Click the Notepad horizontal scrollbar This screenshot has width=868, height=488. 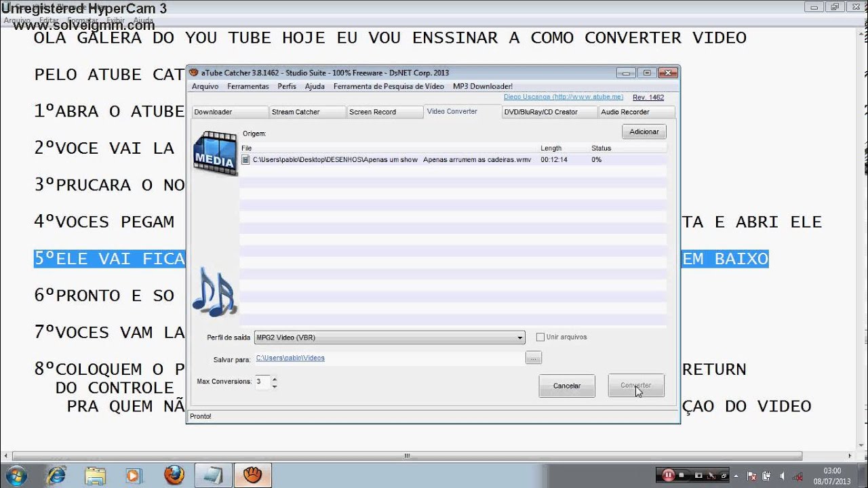pos(407,456)
